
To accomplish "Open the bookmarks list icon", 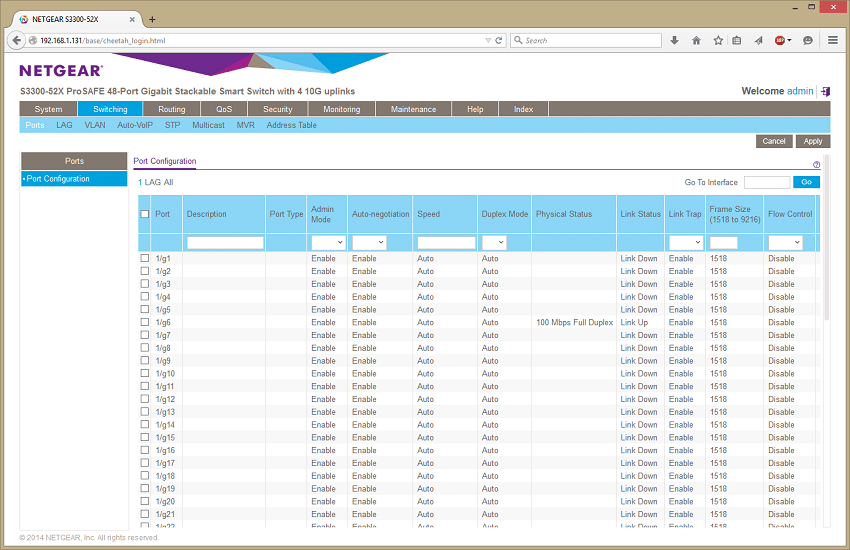I will click(x=737, y=40).
